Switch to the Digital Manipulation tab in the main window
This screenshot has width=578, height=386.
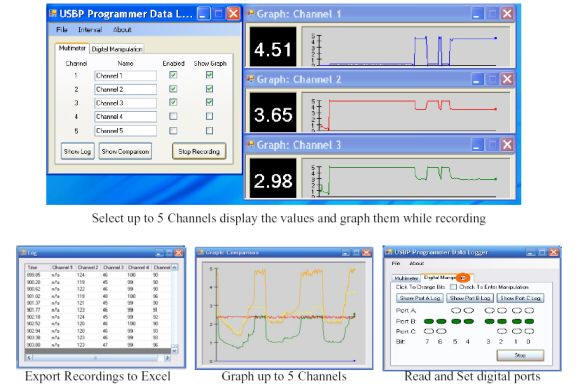[116, 49]
